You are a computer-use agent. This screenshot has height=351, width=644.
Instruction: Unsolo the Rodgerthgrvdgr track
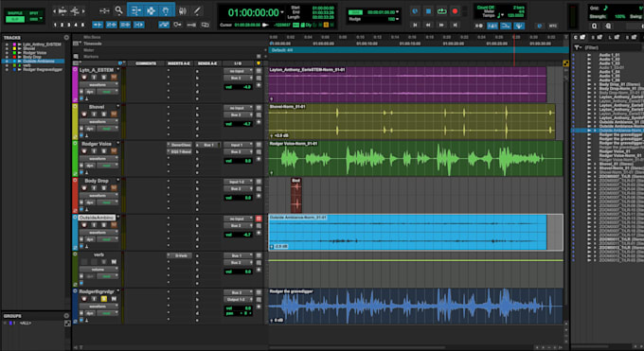click(x=103, y=299)
